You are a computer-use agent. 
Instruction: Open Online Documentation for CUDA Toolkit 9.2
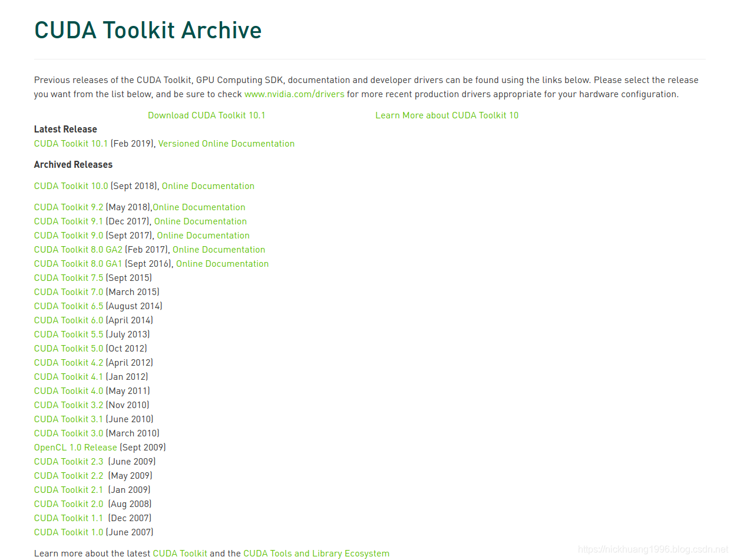(x=199, y=207)
